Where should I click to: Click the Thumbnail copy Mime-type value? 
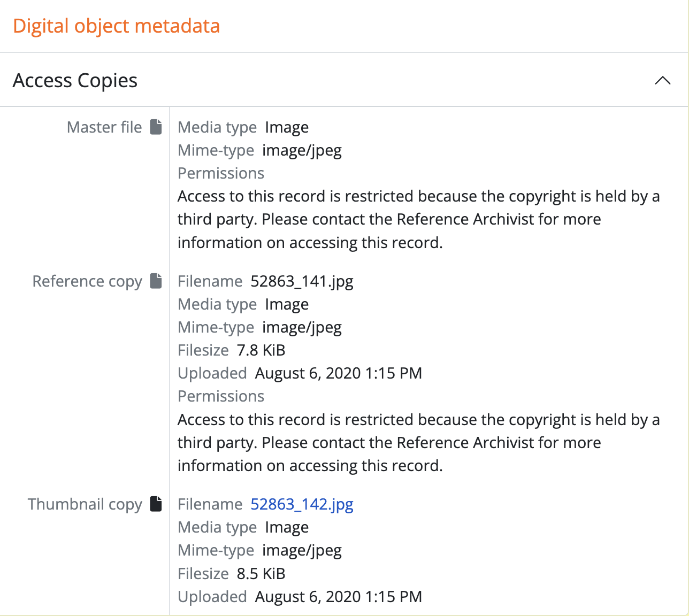pyautogui.click(x=302, y=550)
